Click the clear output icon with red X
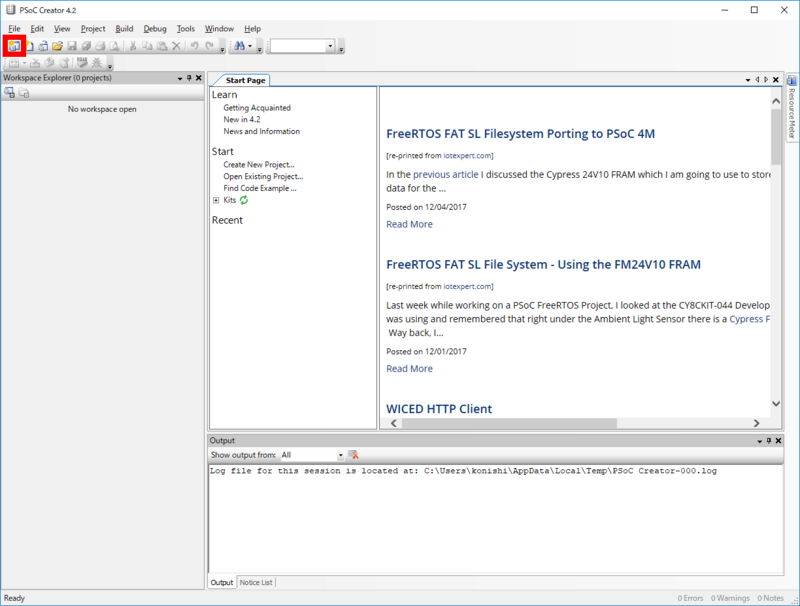800x606 pixels. (353, 454)
